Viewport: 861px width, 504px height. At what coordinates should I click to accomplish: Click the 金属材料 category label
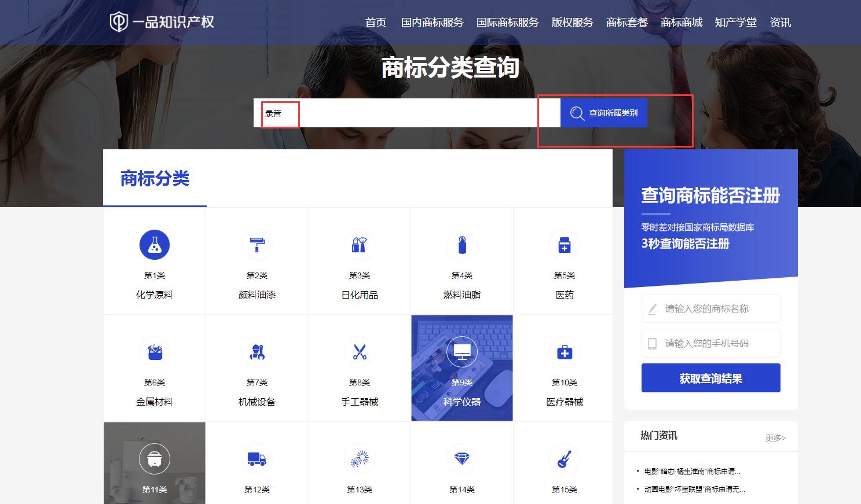[155, 402]
